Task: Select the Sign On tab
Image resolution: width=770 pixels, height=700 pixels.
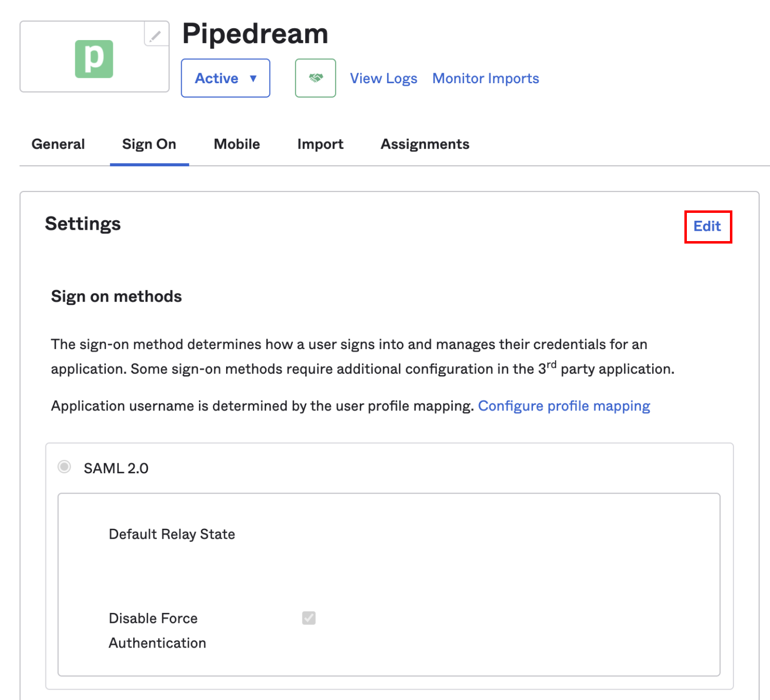Action: [149, 144]
